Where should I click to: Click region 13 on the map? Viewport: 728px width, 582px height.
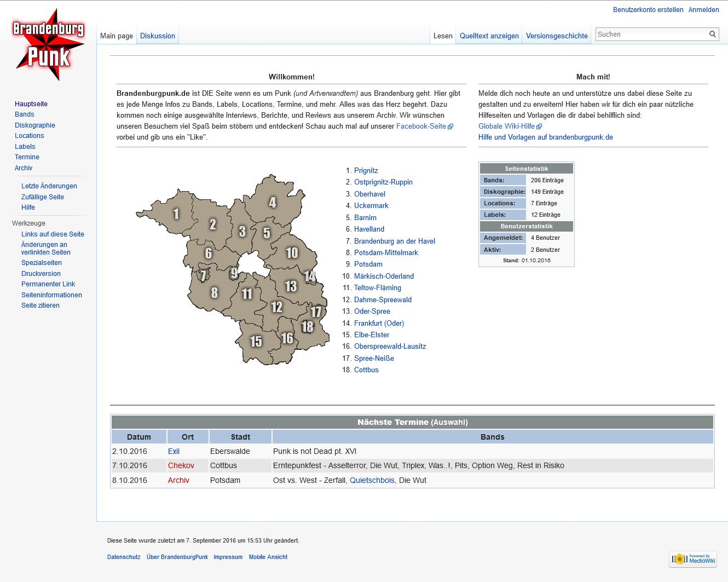(291, 286)
